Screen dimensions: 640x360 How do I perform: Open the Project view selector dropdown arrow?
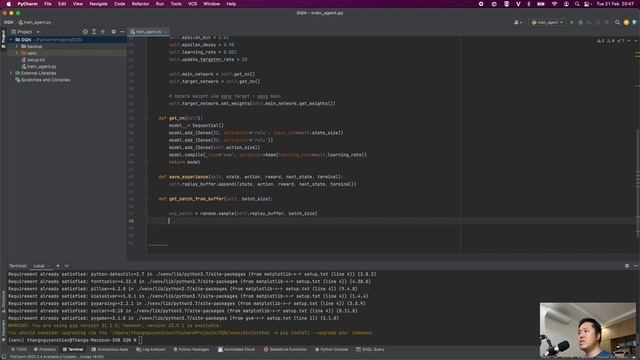pyautogui.click(x=38, y=32)
